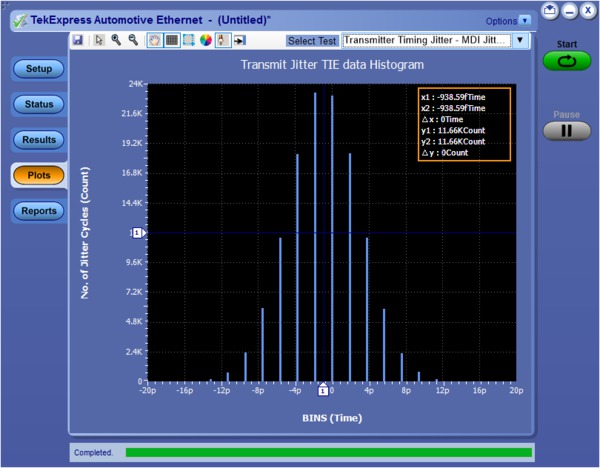This screenshot has height=468, width=600.
Task: Click the vertical cursor marker 1 on X axis
Action: point(323,389)
